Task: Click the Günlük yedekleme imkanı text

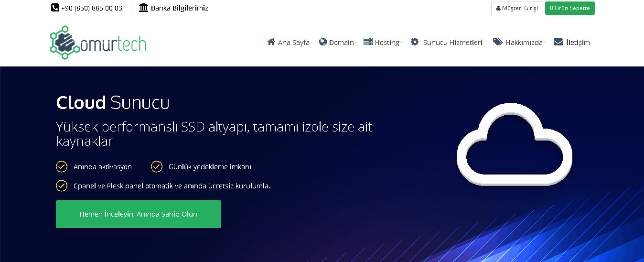Action: click(210, 167)
